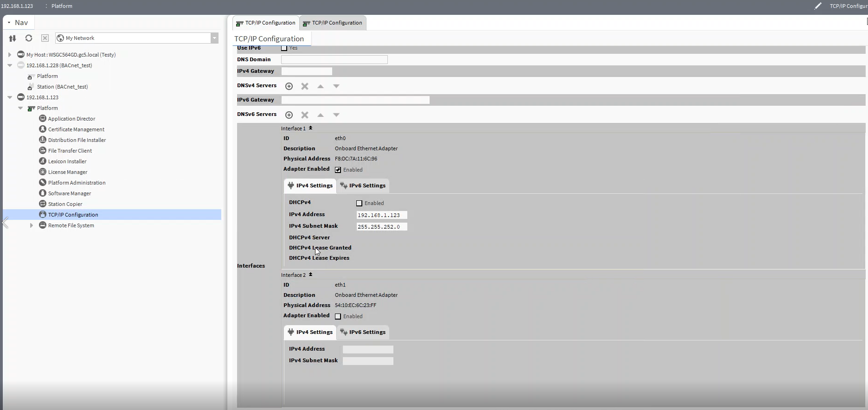Click the move up arrow for DNSv4 Servers
The width and height of the screenshot is (868, 410).
point(321,86)
